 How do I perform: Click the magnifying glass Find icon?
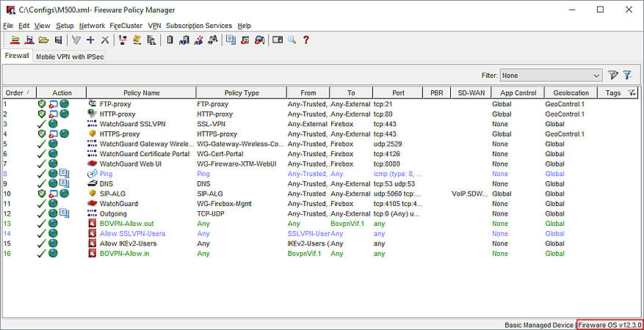click(292, 40)
